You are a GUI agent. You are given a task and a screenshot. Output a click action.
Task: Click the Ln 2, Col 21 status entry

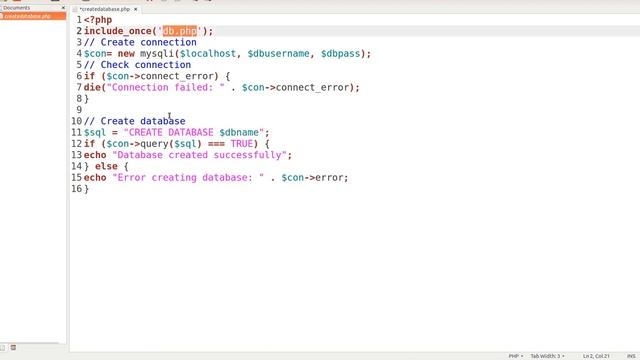[x=596, y=356]
